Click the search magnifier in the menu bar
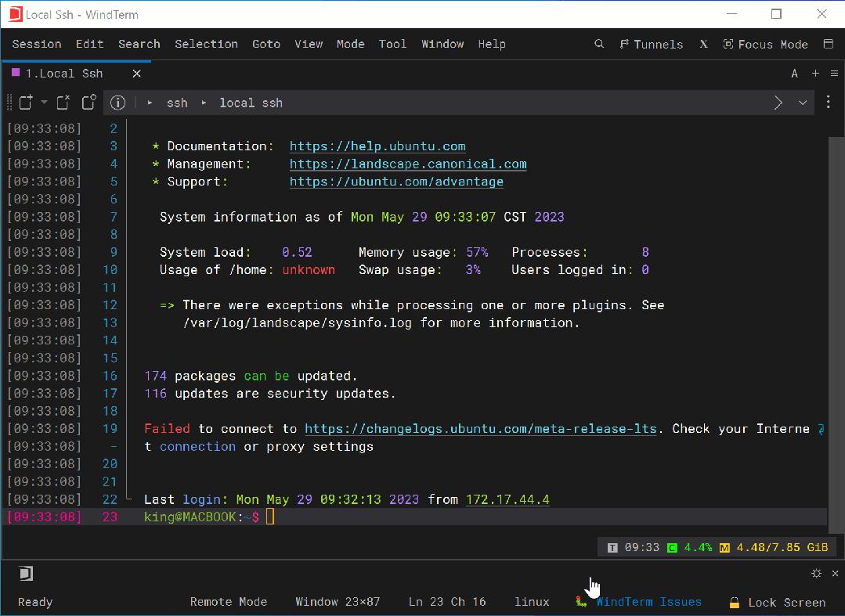 pyautogui.click(x=599, y=45)
